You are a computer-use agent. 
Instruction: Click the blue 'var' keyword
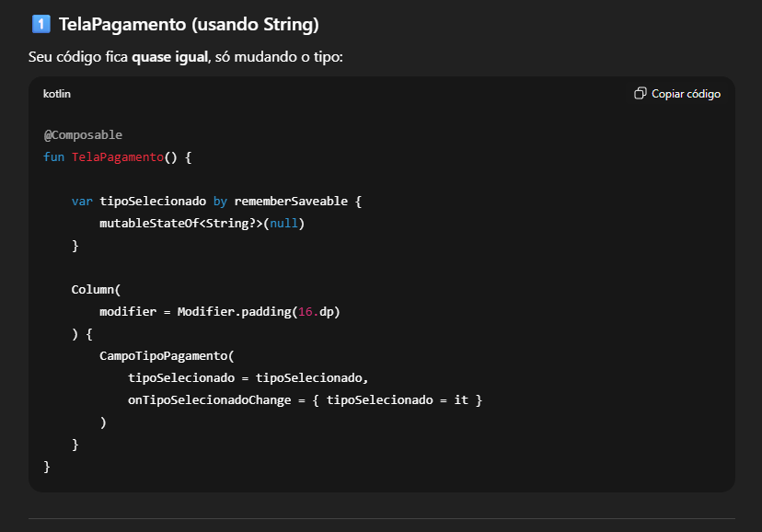click(x=82, y=202)
